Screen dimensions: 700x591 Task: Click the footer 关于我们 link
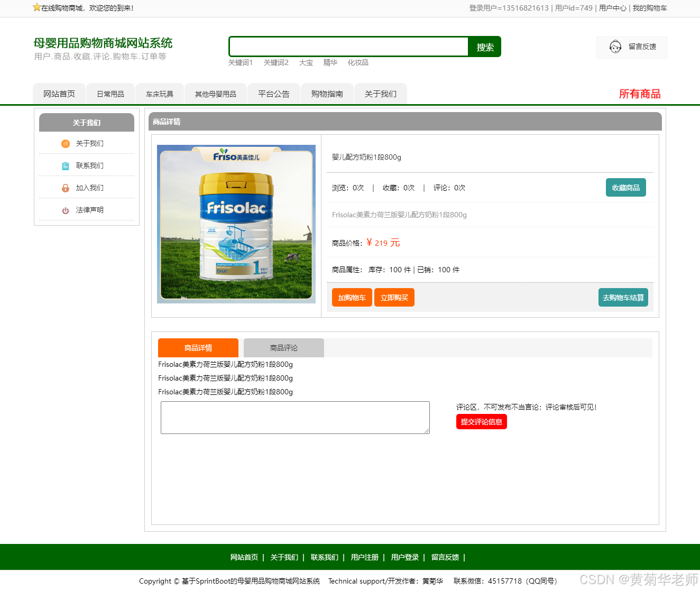(x=284, y=557)
